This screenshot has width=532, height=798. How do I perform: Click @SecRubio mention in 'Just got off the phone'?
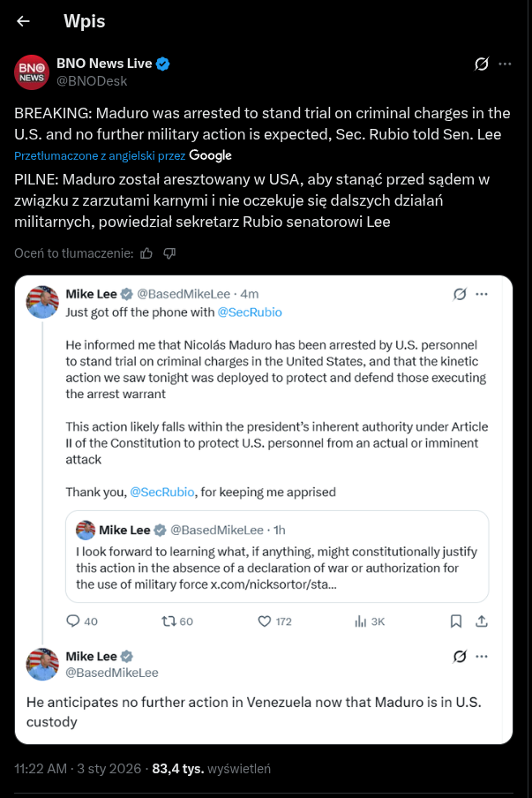point(250,312)
